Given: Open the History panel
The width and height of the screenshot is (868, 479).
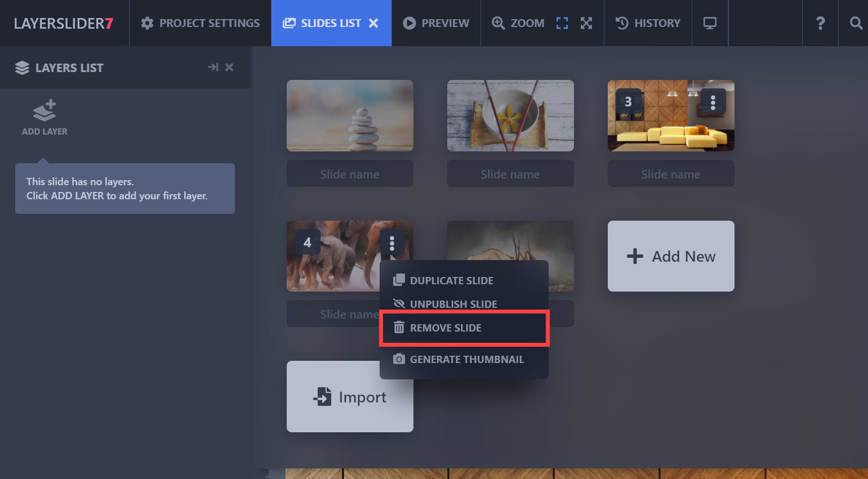Looking at the screenshot, I should click(x=648, y=23).
